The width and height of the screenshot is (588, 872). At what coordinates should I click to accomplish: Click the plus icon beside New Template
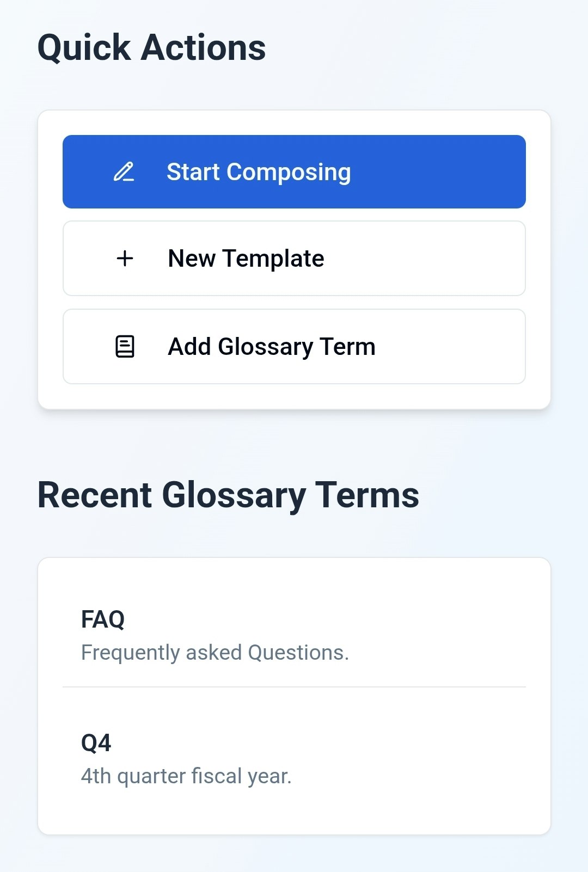click(125, 258)
